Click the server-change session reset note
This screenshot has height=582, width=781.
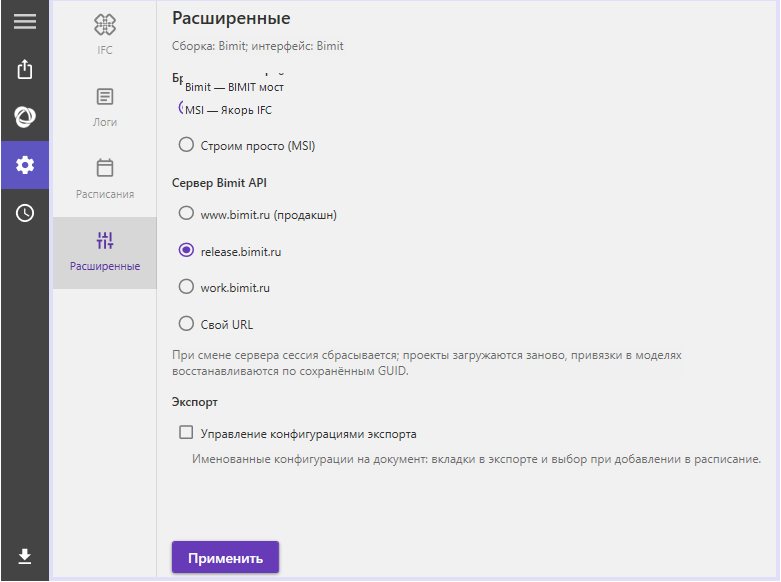click(427, 363)
